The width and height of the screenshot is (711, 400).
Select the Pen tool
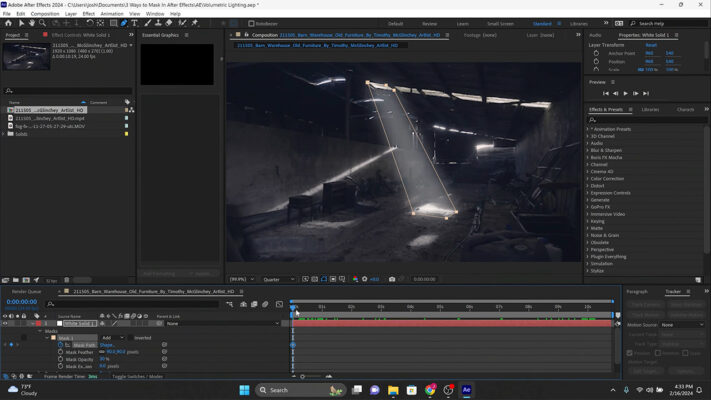click(x=124, y=23)
